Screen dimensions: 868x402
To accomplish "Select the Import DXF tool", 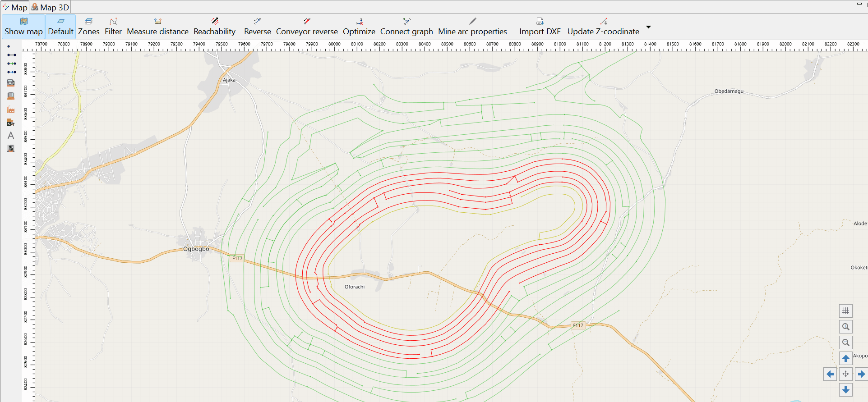I will (x=540, y=27).
